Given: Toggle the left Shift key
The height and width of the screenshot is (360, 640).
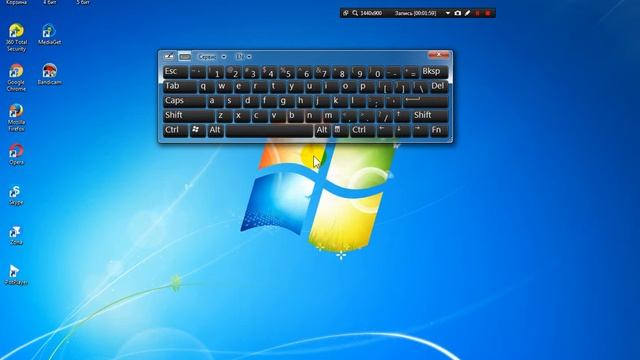Looking at the screenshot, I should coord(188,116).
